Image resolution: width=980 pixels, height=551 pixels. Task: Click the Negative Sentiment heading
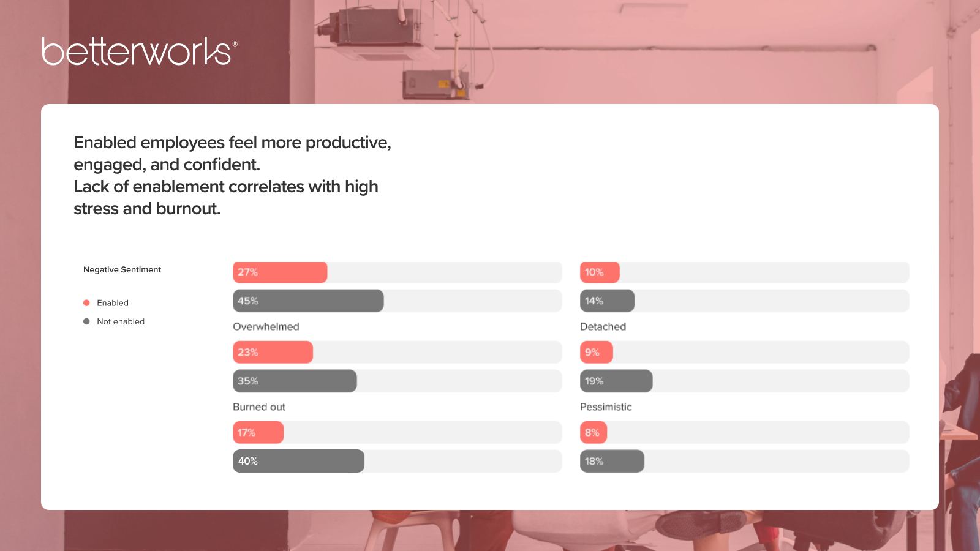pos(122,269)
